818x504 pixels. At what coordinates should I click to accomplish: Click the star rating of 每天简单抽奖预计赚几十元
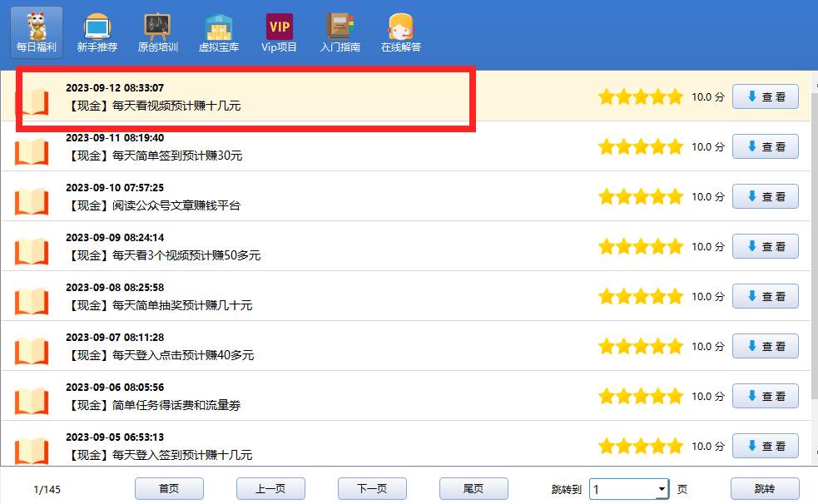[x=641, y=296]
